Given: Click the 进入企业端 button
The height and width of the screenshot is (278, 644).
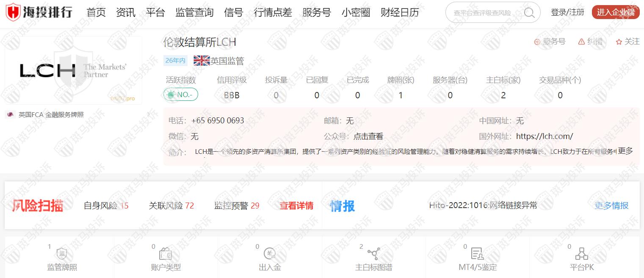Looking at the screenshot, I should pyautogui.click(x=615, y=13).
